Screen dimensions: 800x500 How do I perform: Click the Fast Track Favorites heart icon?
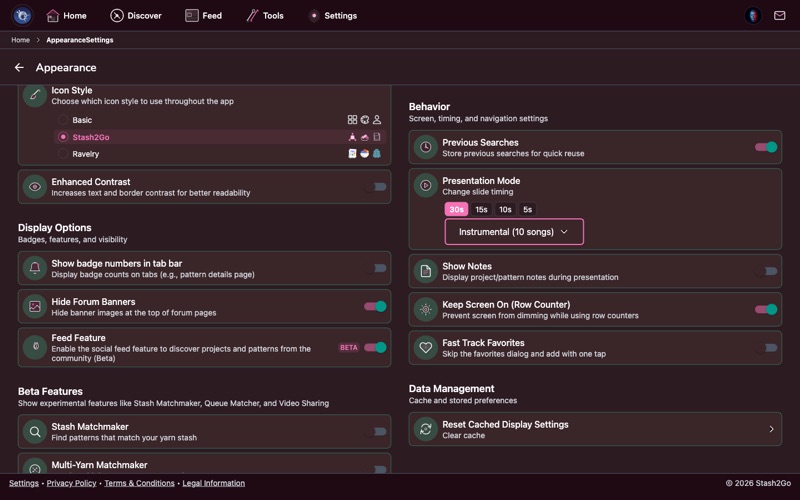(426, 348)
